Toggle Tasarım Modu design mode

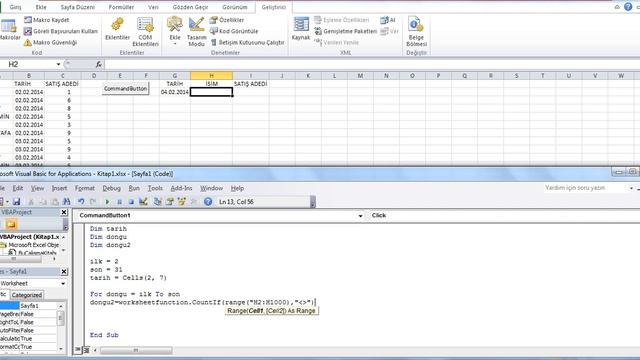click(x=196, y=32)
